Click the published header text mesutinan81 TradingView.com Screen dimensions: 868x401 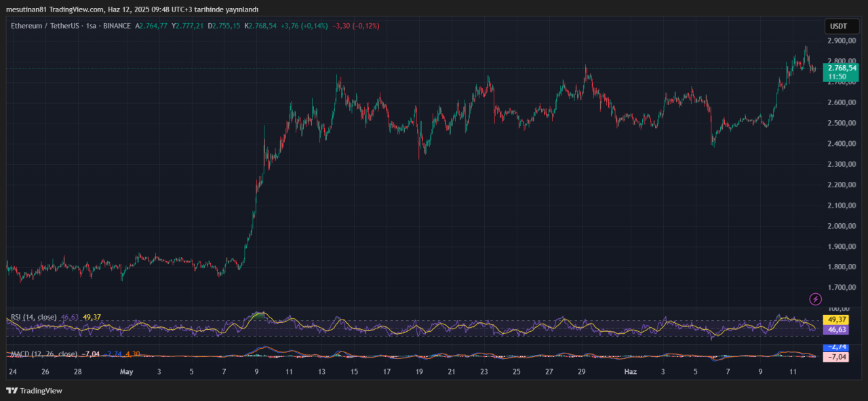point(55,9)
